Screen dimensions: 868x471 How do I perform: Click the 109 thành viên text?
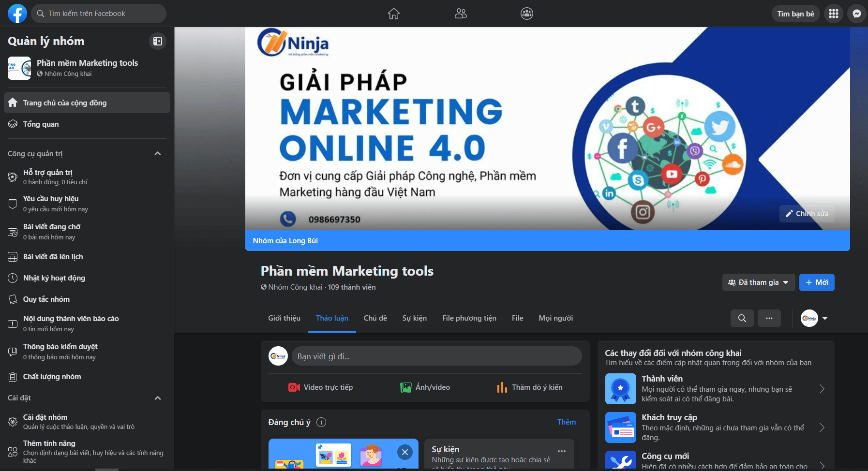tap(352, 287)
